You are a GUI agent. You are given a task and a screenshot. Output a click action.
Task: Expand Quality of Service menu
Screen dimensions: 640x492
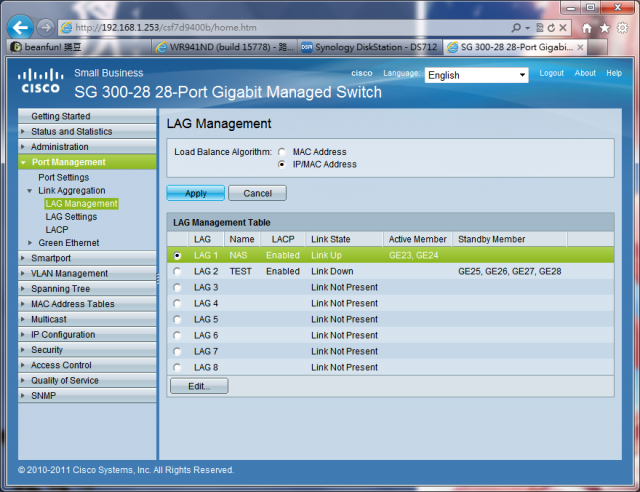87,381
